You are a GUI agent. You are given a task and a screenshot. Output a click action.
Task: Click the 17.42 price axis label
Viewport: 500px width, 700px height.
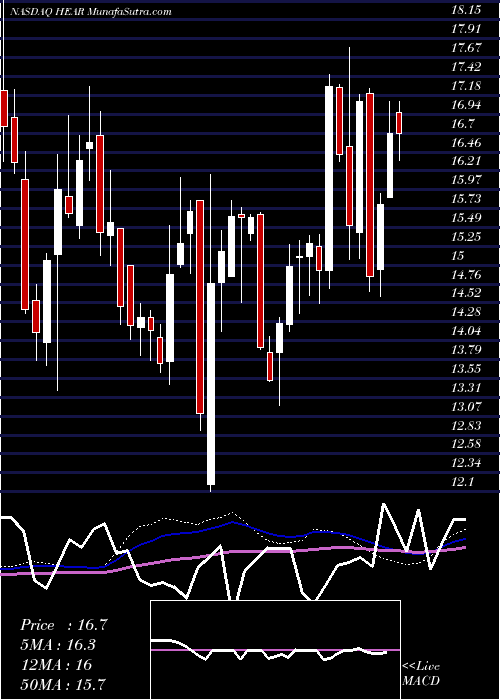coord(466,67)
